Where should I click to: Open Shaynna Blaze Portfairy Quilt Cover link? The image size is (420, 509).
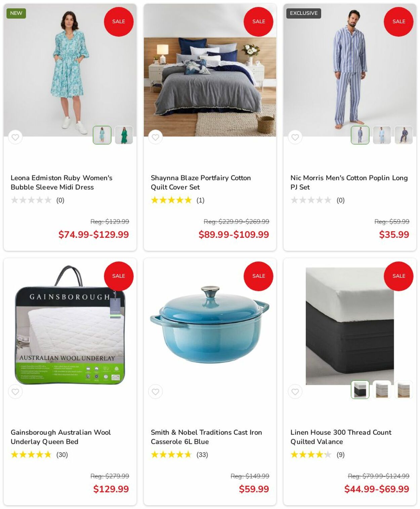(201, 182)
